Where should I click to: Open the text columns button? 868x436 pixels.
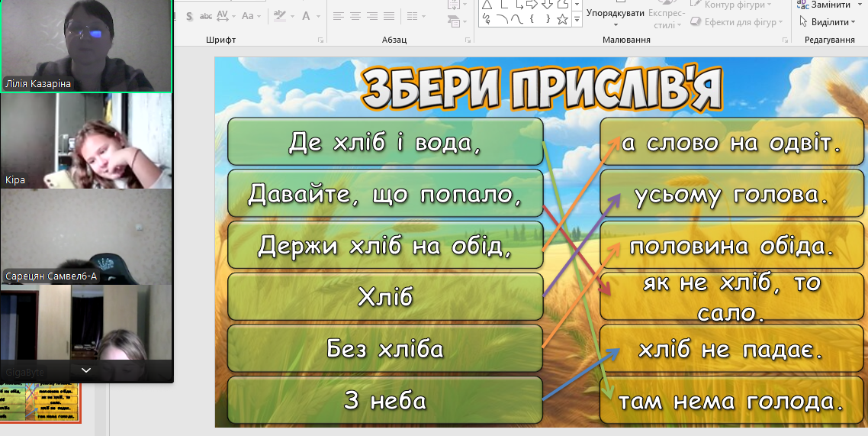413,16
